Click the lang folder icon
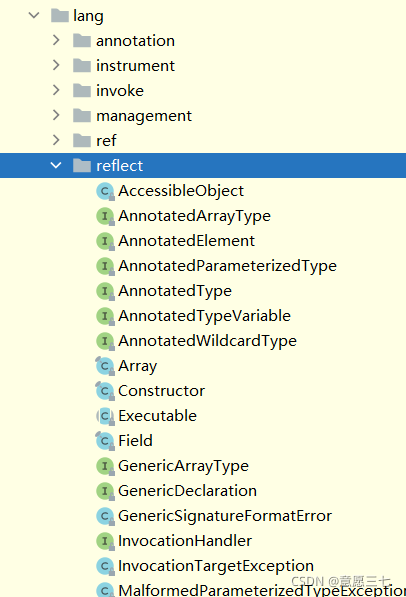Viewport: 406px width, 597px height. coord(60,16)
